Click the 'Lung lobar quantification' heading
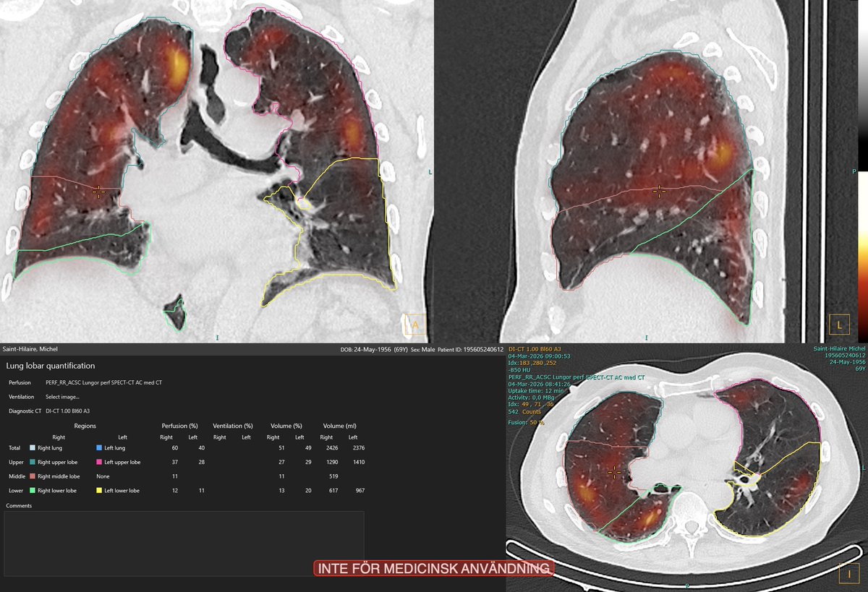Screen dimensions: 868x592 click(50, 366)
